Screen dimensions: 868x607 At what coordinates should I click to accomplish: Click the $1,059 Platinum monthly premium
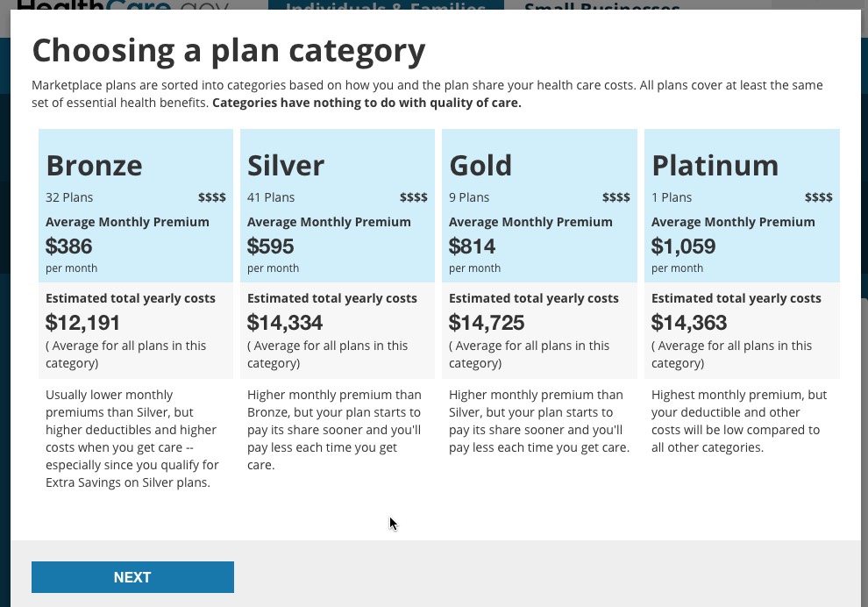click(x=683, y=246)
